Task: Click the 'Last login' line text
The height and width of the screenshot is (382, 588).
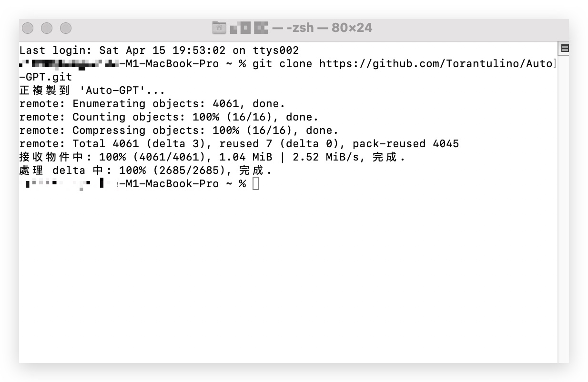Action: click(159, 50)
